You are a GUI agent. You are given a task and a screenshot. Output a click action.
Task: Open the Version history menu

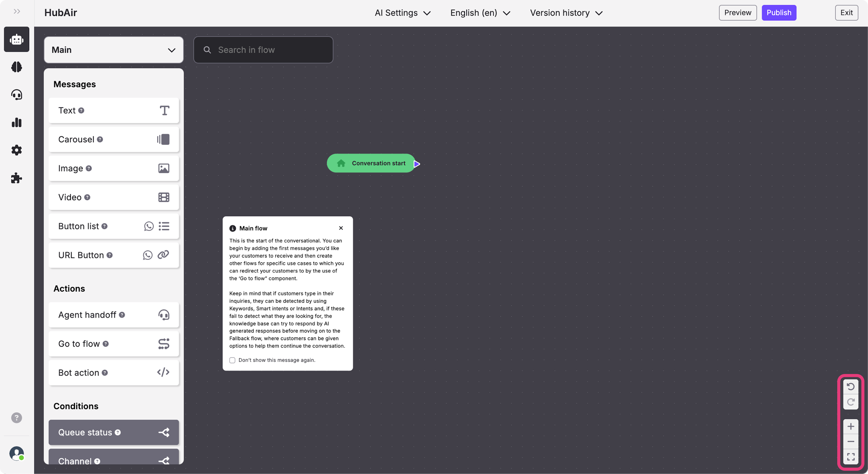click(566, 13)
